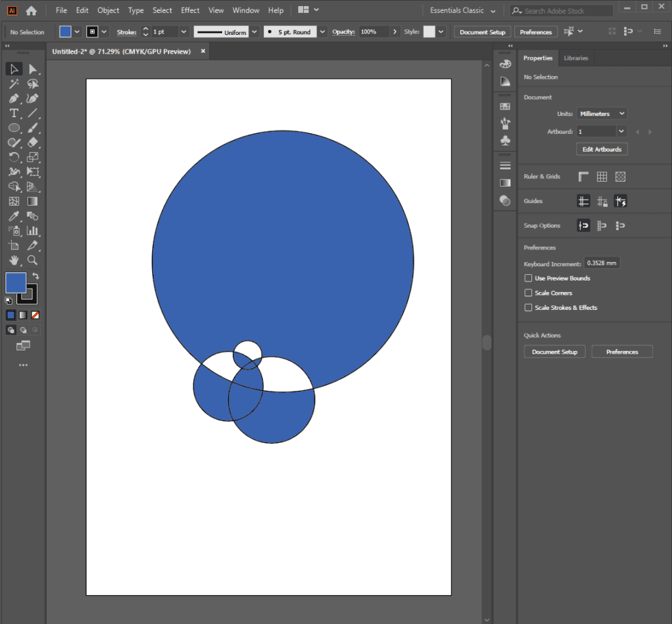Image resolution: width=672 pixels, height=624 pixels.
Task: Select the Ellipse tool
Action: [14, 128]
